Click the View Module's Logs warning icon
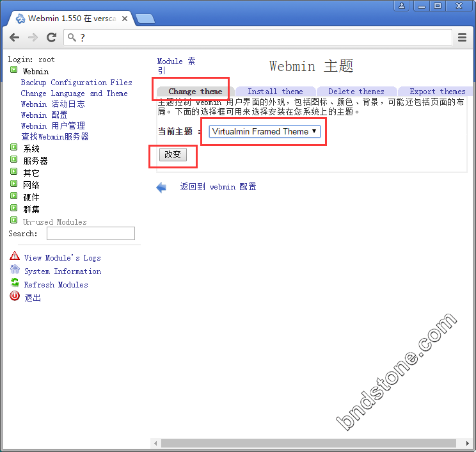 (15, 255)
